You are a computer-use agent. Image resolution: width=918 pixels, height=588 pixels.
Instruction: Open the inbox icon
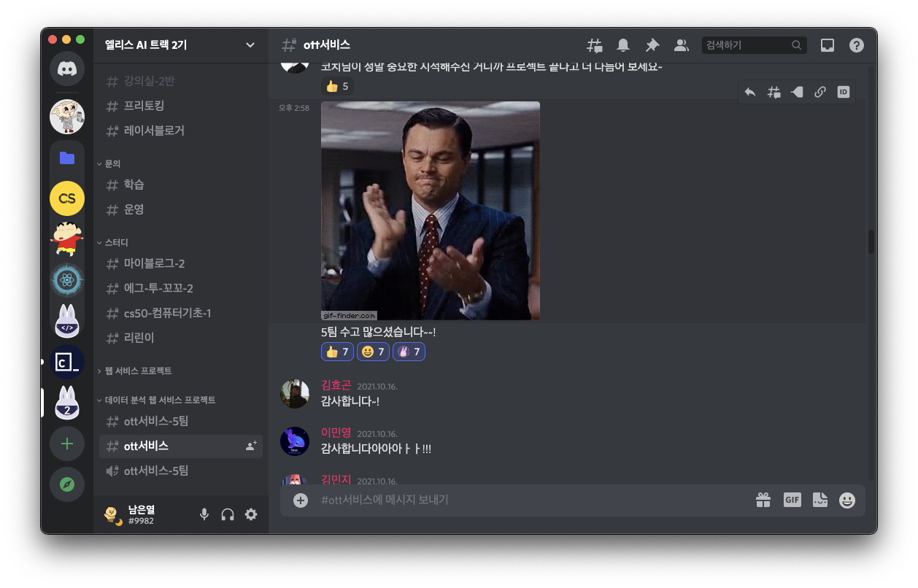click(x=828, y=45)
